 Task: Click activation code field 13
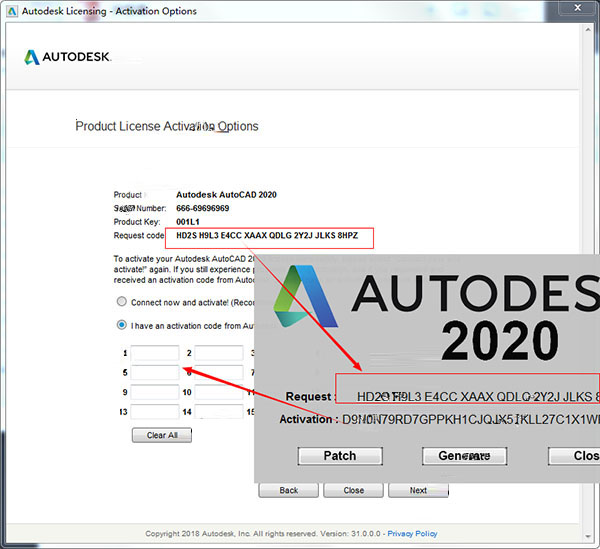point(155,412)
